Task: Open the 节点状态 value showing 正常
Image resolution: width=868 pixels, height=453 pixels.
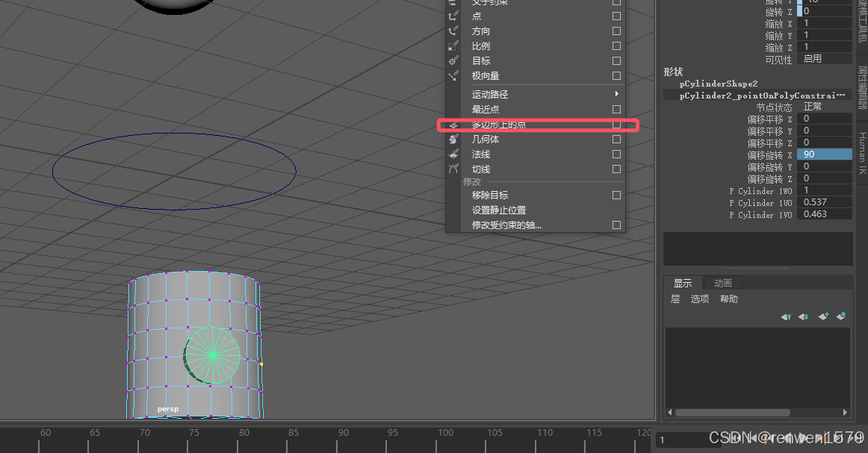Action: click(x=824, y=107)
